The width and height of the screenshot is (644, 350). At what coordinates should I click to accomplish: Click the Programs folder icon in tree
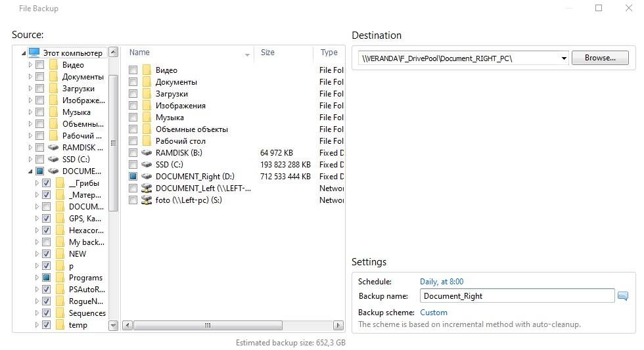pos(60,277)
